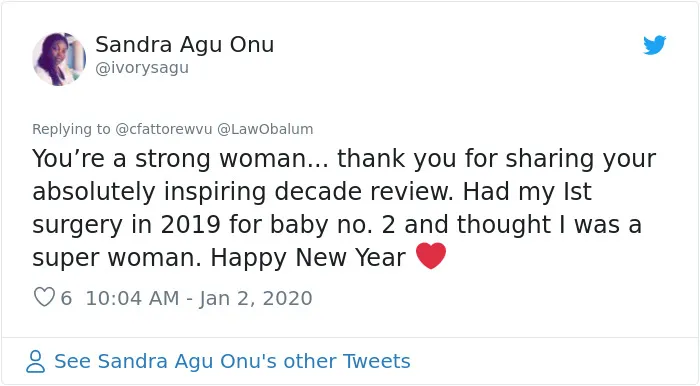Viewport: 700px width, 386px height.
Task: Open Sandra Agu Onu's profile picture
Action: [x=59, y=59]
